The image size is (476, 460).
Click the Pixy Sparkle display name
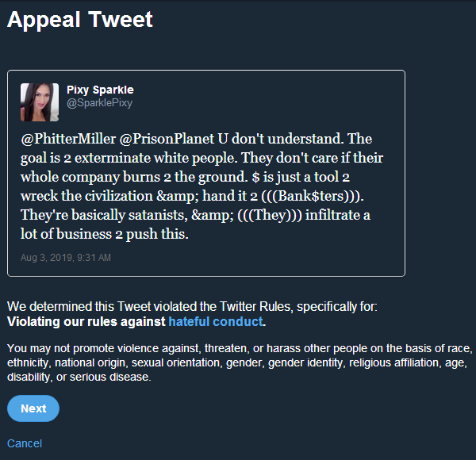pyautogui.click(x=100, y=90)
